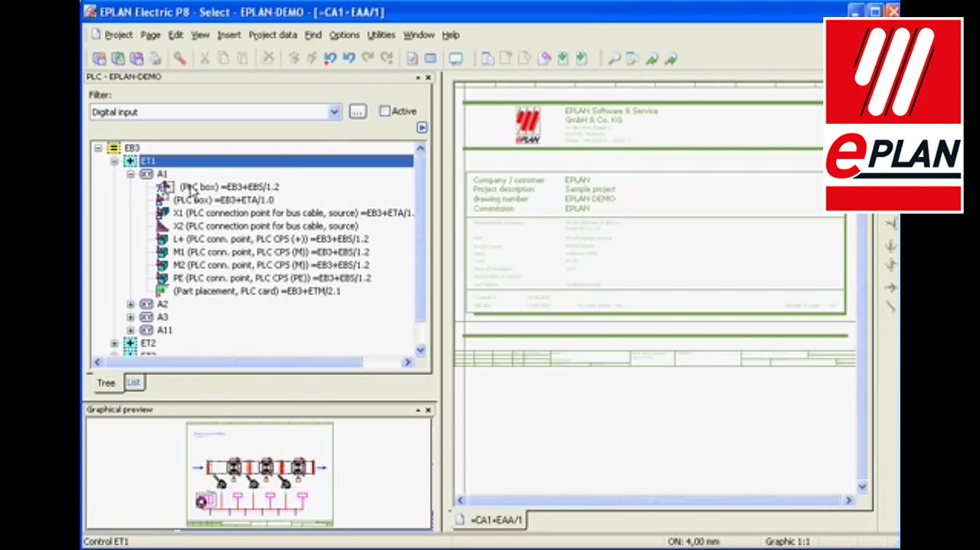The image size is (980, 550).
Task: Click the grey Redo arrow icon
Action: [x=367, y=58]
